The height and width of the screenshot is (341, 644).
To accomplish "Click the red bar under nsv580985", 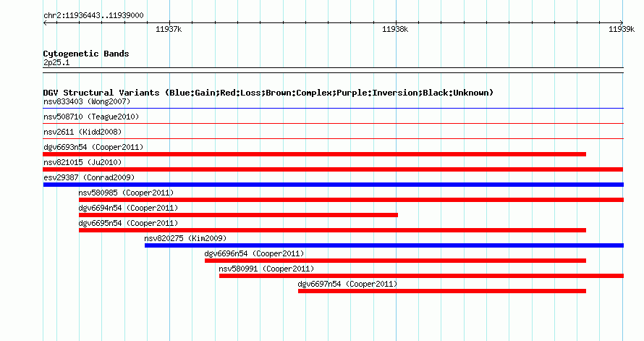I will click(351, 200).
